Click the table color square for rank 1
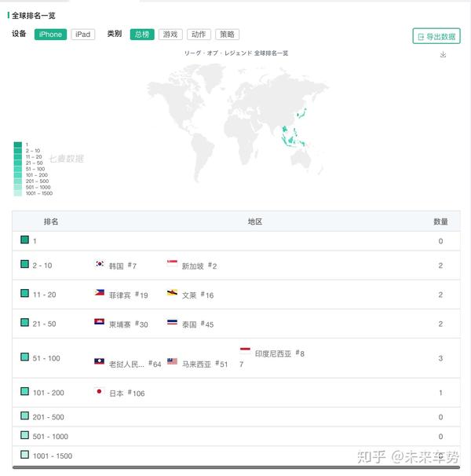The image size is (471, 476). point(24,240)
